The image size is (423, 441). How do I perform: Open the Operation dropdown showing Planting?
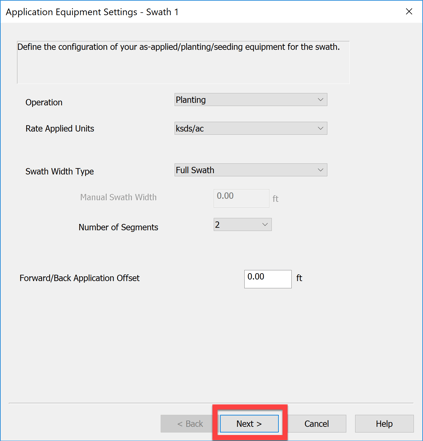pyautogui.click(x=251, y=100)
